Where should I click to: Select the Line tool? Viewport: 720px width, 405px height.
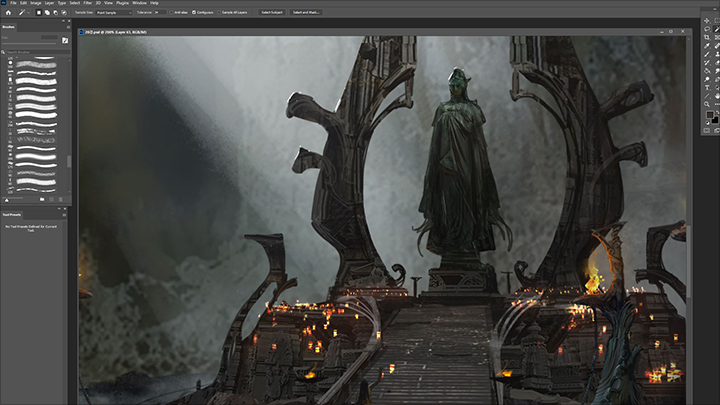pos(707,96)
